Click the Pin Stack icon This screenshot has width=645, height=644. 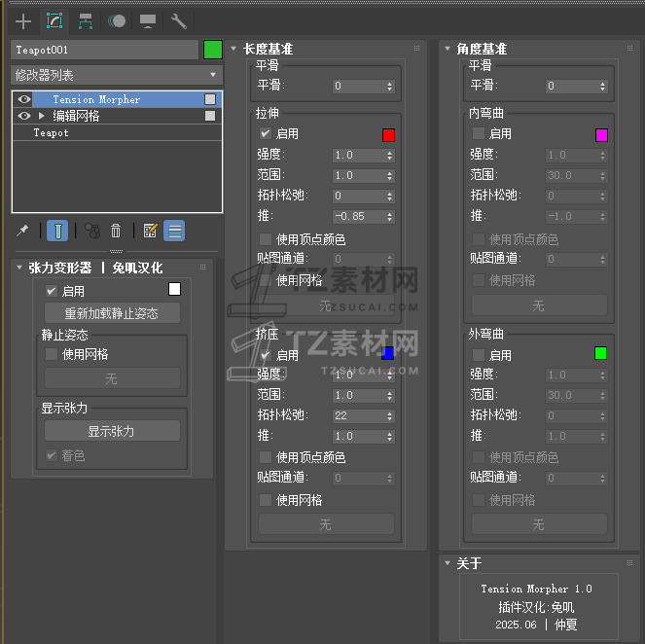coord(22,231)
